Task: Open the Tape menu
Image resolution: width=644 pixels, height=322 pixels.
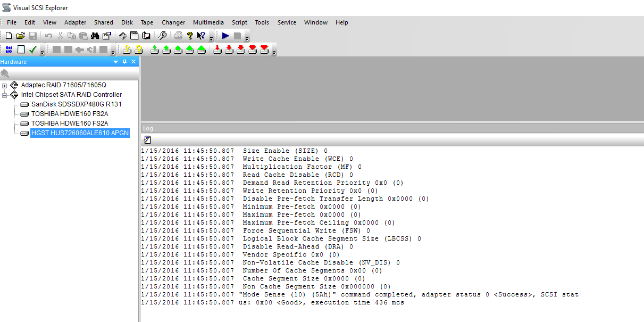Action: [x=147, y=22]
